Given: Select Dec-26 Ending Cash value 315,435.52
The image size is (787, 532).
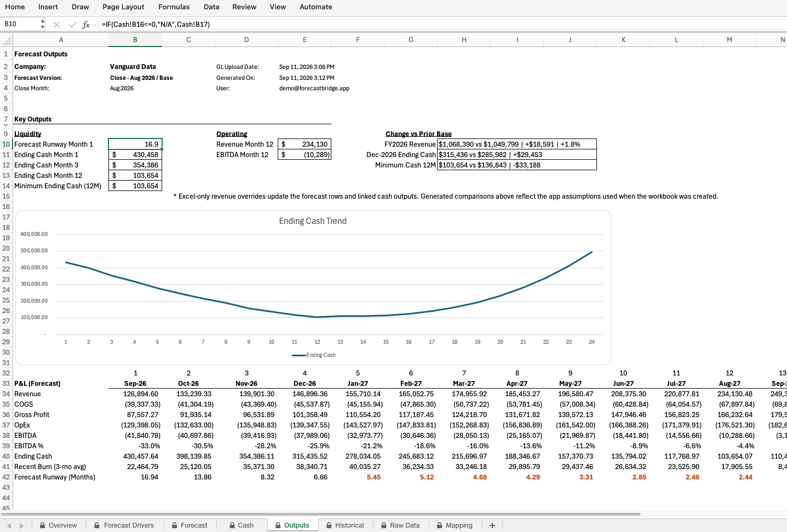Looking at the screenshot, I should pyautogui.click(x=305, y=456).
